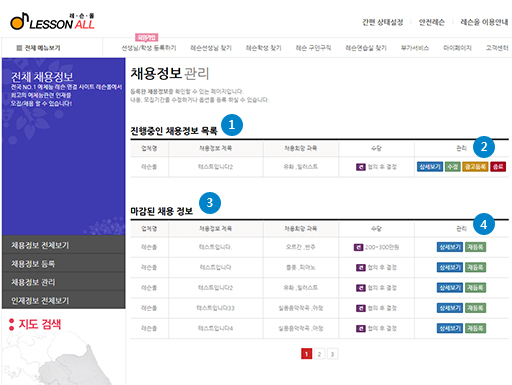
Task: Click 상세보기 in the 오르간, 반주 row
Action: pos(450,247)
